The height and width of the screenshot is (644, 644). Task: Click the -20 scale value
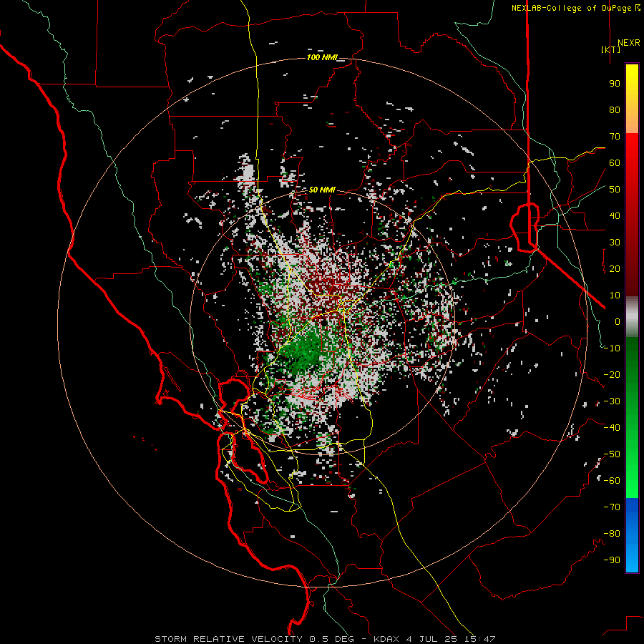coord(612,374)
